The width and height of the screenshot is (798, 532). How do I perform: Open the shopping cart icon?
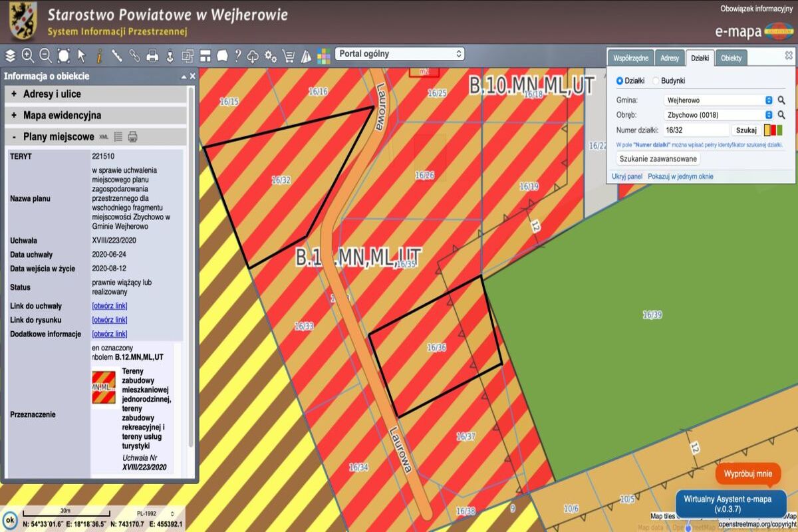289,56
